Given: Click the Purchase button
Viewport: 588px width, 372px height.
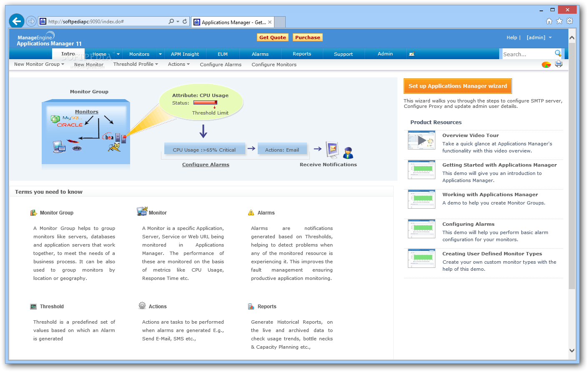Looking at the screenshot, I should click(308, 37).
